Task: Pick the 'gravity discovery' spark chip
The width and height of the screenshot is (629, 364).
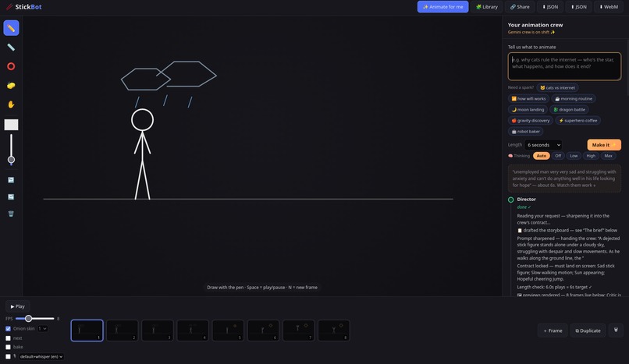Action: coord(531,121)
